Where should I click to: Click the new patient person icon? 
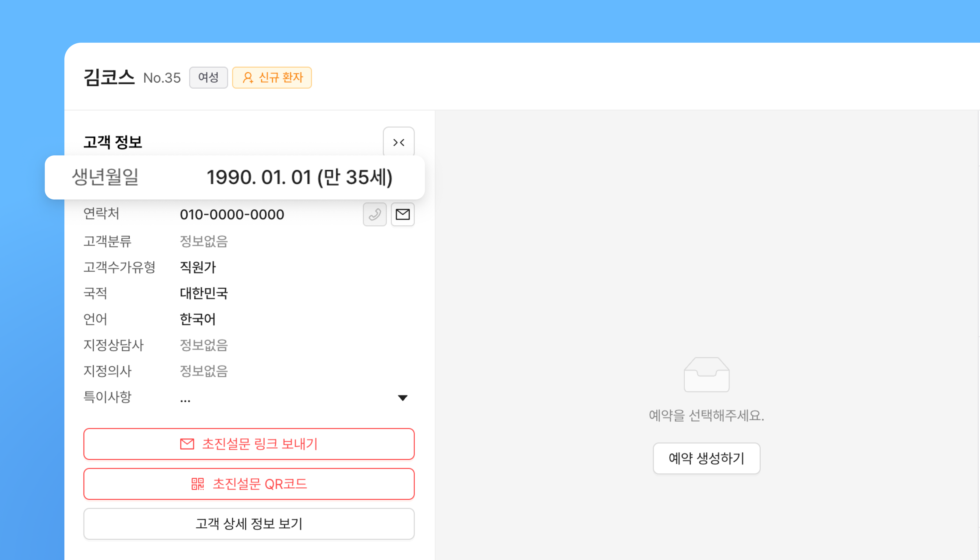248,78
